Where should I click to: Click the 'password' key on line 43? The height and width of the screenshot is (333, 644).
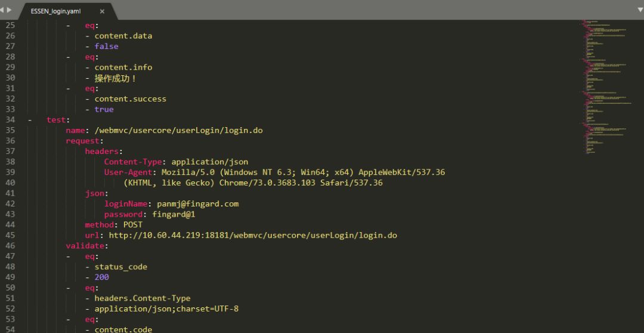[x=123, y=214]
